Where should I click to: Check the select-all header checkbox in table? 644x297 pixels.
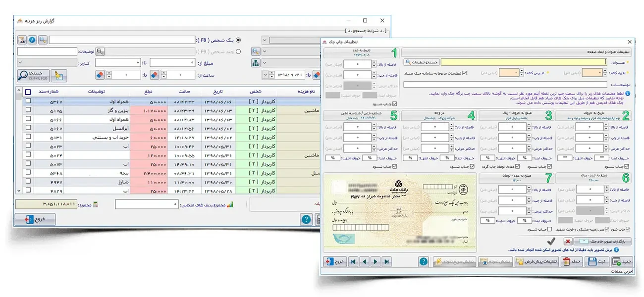pyautogui.click(x=28, y=92)
